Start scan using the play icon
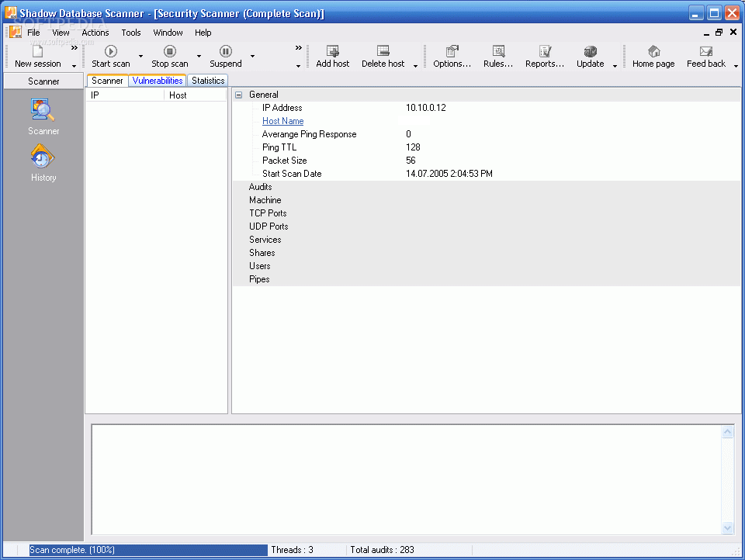Screen dimensions: 745x560 111,51
